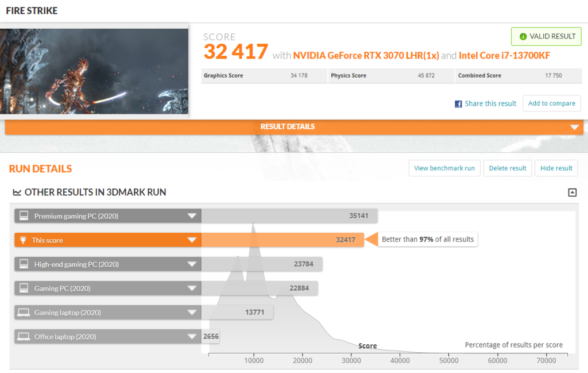
Task: Select the Gaming laptop (2020) row label
Action: tap(68, 313)
